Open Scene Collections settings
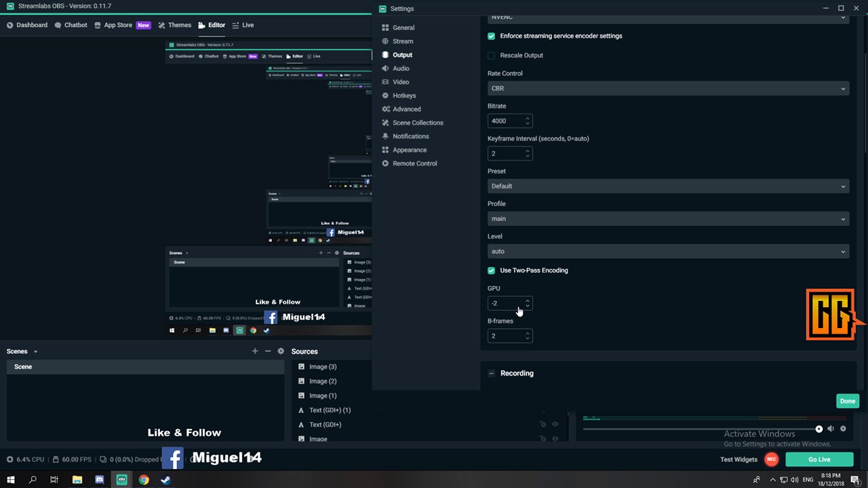 click(x=418, y=123)
